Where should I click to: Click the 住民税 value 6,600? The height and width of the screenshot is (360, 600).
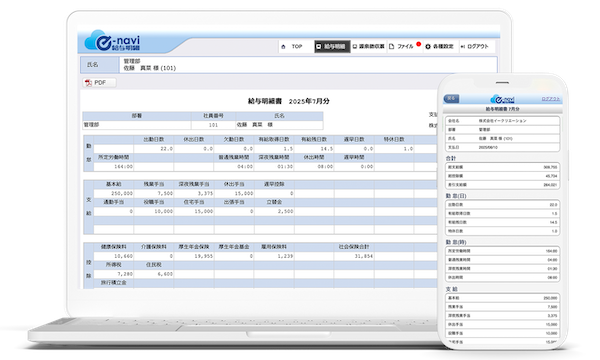(x=153, y=274)
